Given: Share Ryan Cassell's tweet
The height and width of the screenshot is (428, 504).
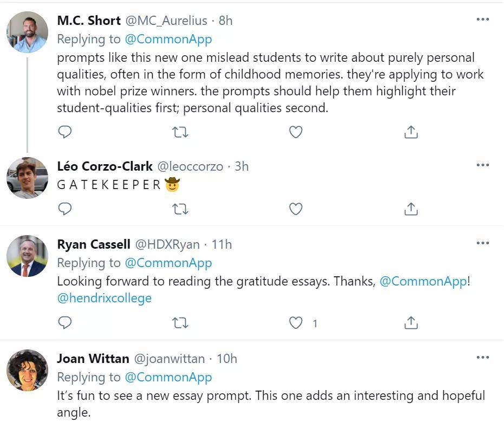Looking at the screenshot, I should [x=411, y=323].
